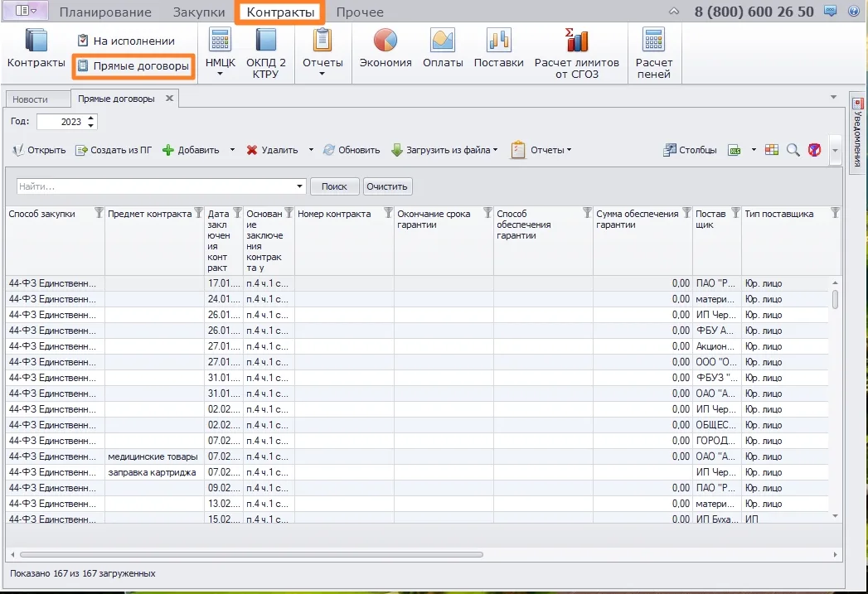Click the magnifier search icon in toolbar
This screenshot has width=868, height=594.
pos(793,150)
